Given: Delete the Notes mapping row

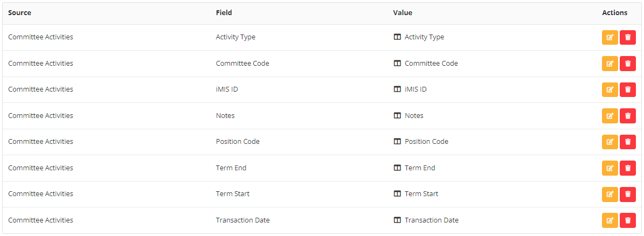Looking at the screenshot, I should 627,116.
